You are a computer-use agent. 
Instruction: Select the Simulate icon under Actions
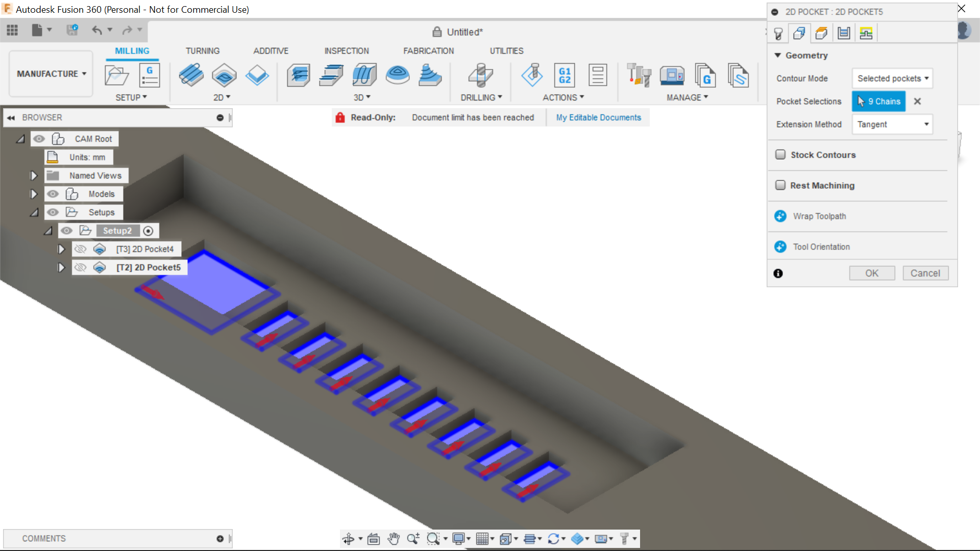coord(532,74)
